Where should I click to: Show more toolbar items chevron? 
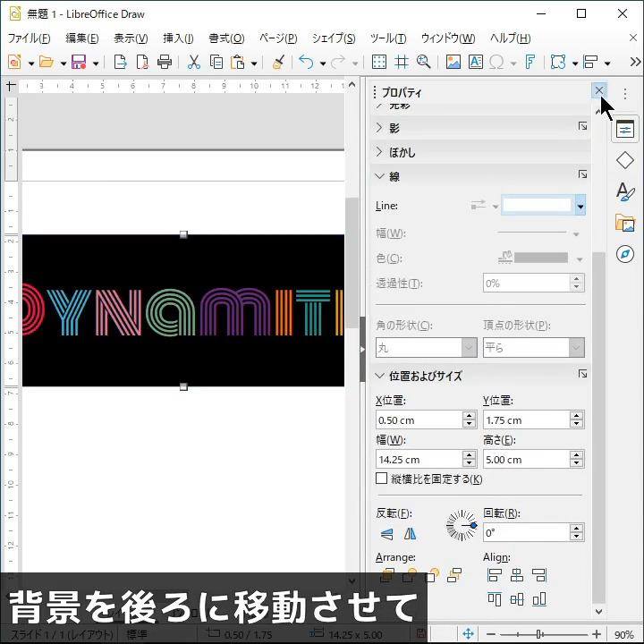(635, 62)
